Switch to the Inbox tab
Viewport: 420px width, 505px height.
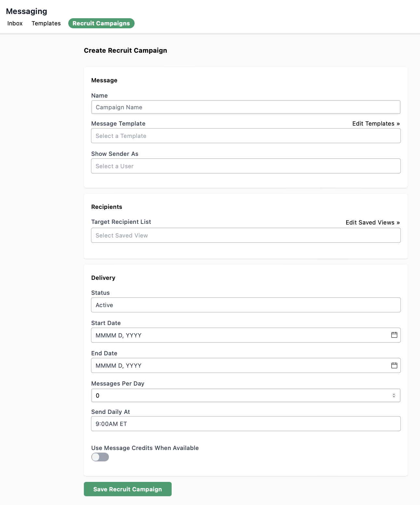pyautogui.click(x=15, y=23)
